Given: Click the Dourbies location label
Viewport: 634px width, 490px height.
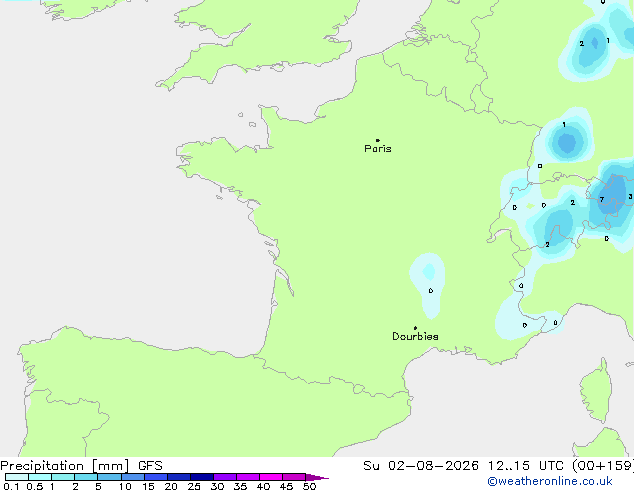Looking at the screenshot, I should 415,336.
